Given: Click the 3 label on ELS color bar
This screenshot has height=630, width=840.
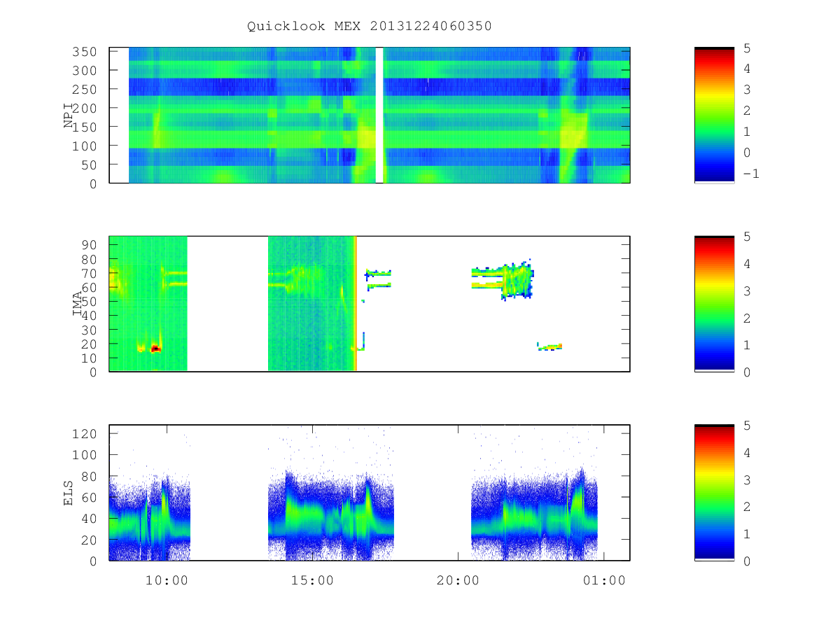Looking at the screenshot, I should (x=746, y=479).
